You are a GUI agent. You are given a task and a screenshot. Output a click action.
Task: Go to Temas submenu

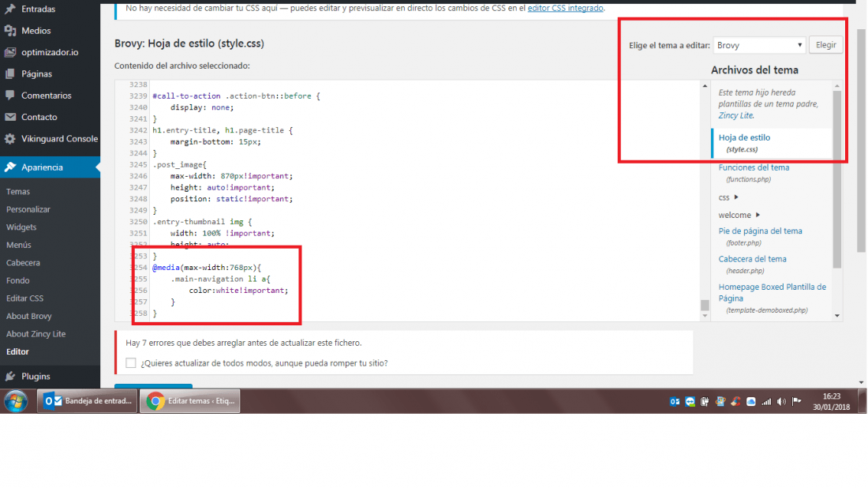pos(17,192)
